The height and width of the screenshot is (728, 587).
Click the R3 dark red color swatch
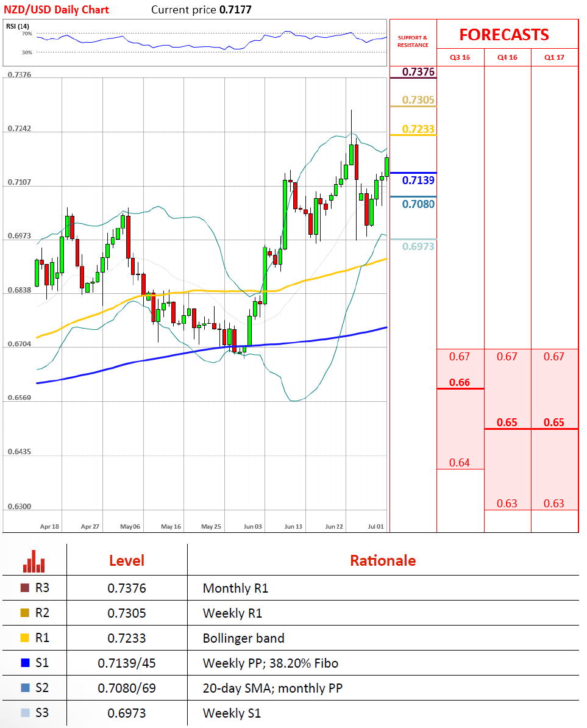pos(25,588)
